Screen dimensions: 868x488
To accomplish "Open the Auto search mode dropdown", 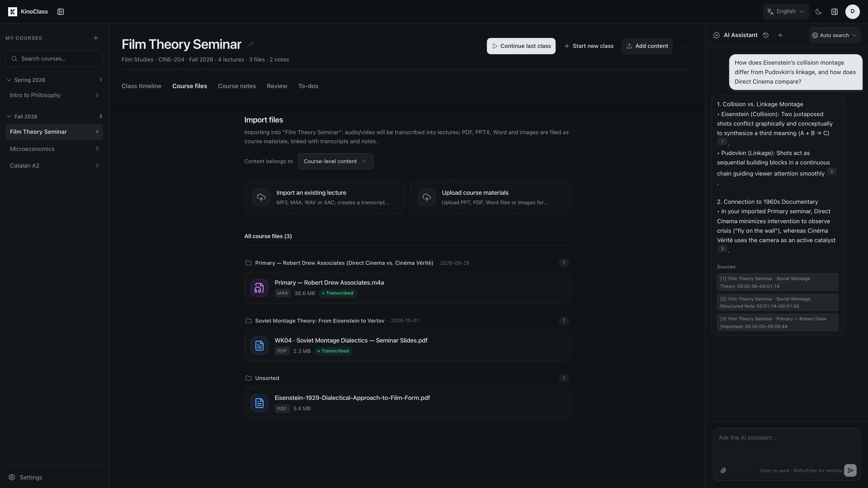I will (834, 35).
